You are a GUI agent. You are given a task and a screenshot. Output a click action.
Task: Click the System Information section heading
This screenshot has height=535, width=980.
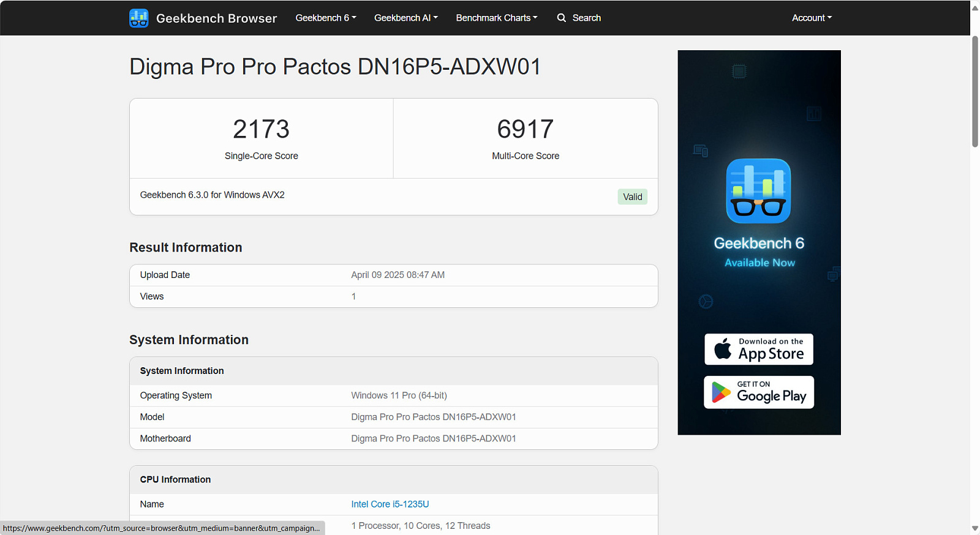pos(189,340)
